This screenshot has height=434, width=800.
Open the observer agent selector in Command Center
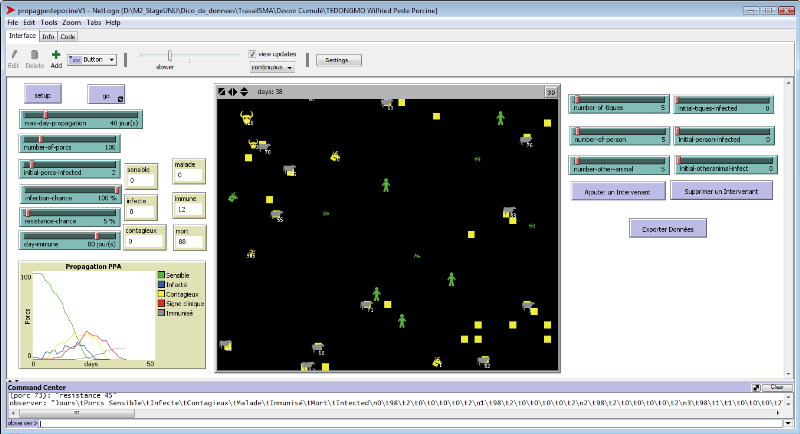coord(20,423)
